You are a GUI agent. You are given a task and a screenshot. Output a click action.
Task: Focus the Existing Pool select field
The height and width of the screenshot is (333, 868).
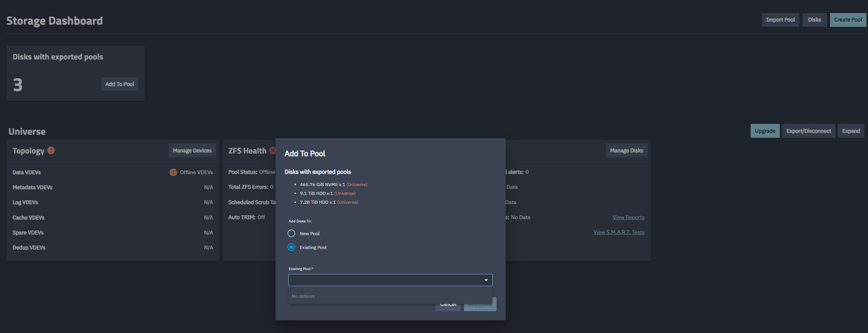(385, 280)
